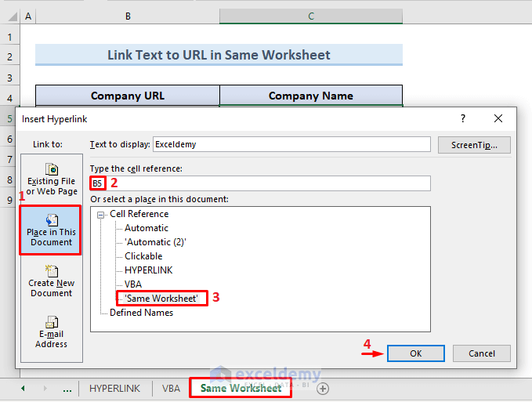Screen dimensions: 532x402
Task: Open the HYPERLINK sheet tab
Action: (114, 389)
